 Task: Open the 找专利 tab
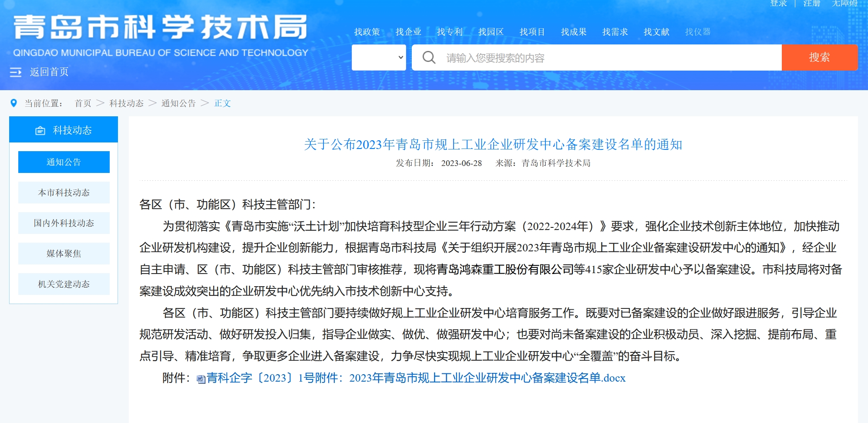tap(450, 32)
